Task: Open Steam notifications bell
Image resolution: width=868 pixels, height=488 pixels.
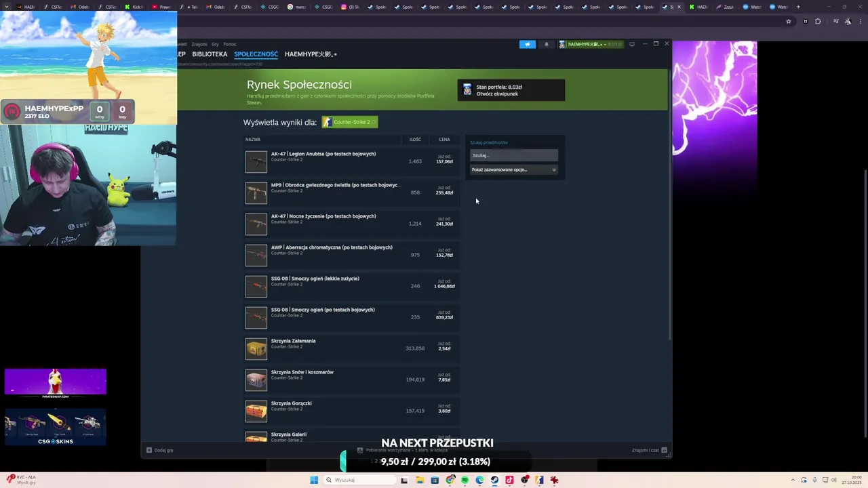Action: 547,44
